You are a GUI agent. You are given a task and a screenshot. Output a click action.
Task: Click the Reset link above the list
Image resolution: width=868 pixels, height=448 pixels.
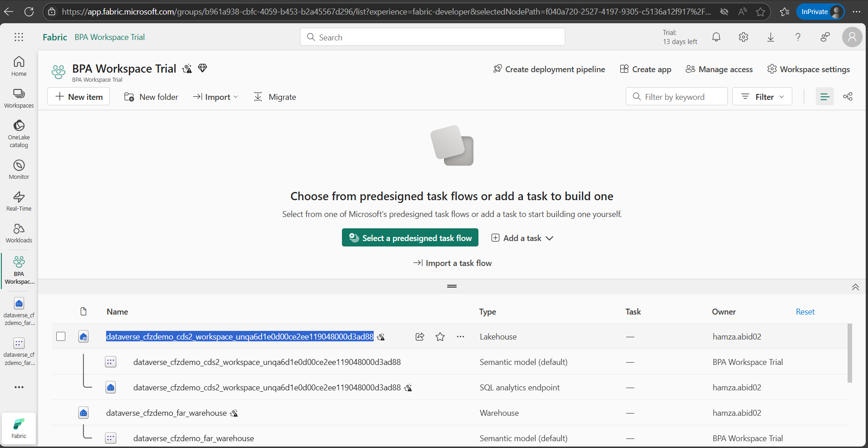pyautogui.click(x=805, y=312)
